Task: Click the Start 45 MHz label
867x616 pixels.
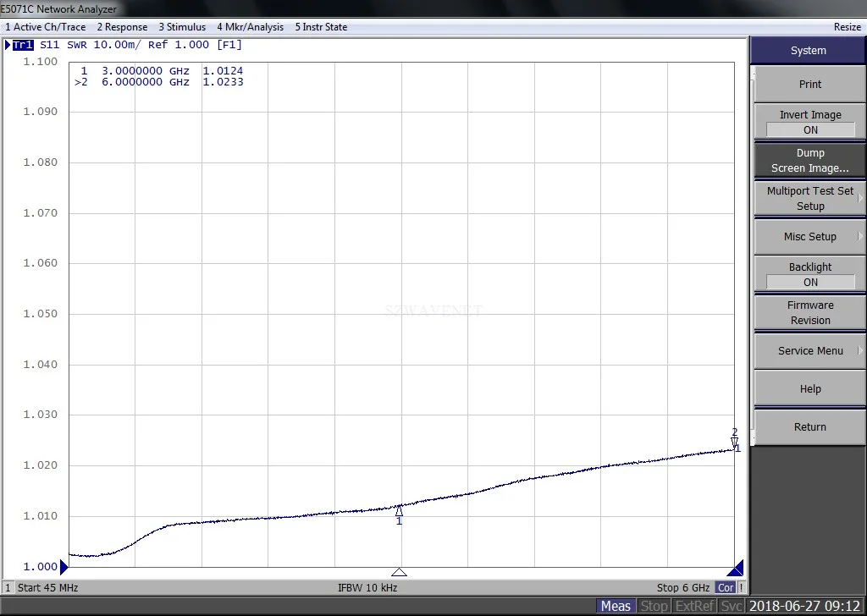Action: click(47, 587)
